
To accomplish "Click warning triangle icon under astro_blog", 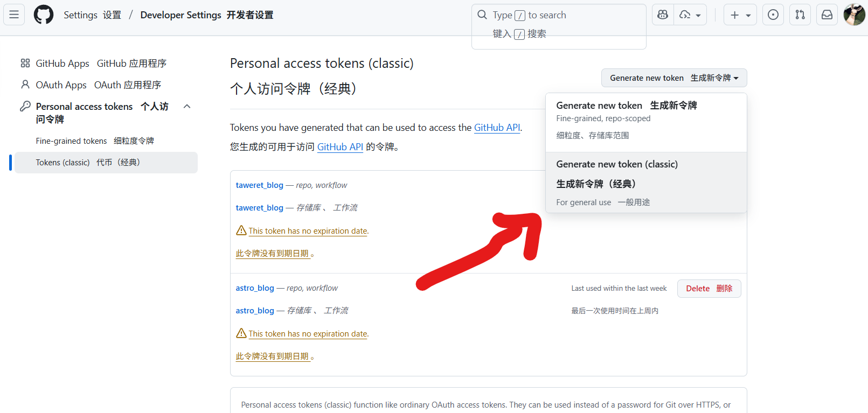I will tap(241, 333).
